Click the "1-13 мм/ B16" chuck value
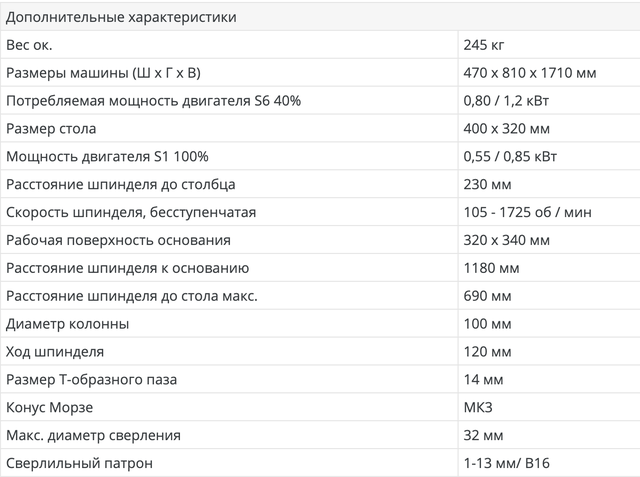Screen dimensions: 640x477 [x=506, y=464]
